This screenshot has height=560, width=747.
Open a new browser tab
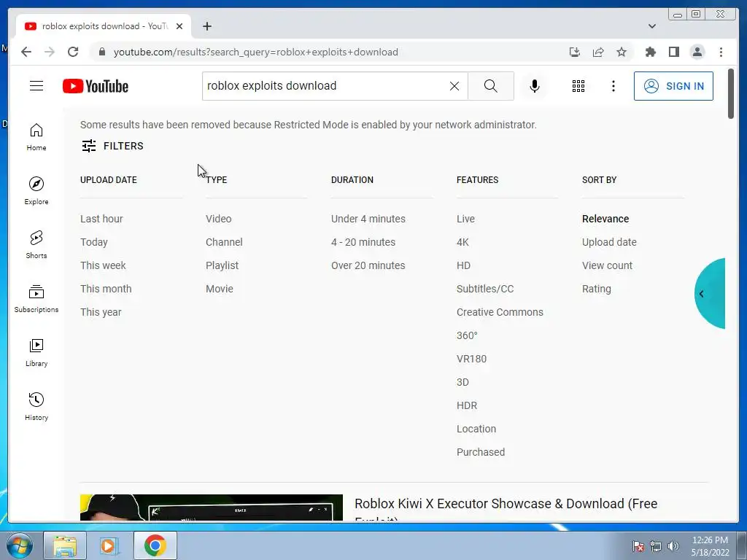pos(206,26)
